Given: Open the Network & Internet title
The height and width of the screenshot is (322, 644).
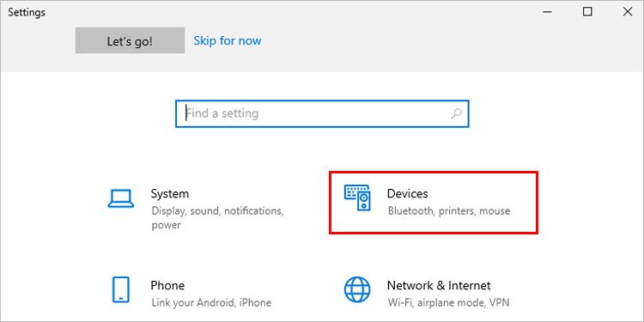Looking at the screenshot, I should 439,285.
